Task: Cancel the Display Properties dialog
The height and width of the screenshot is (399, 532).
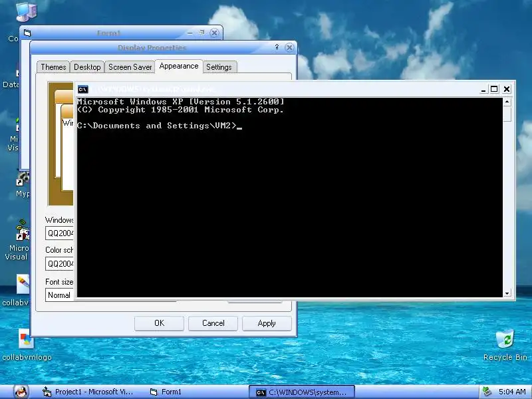Action: (213, 323)
